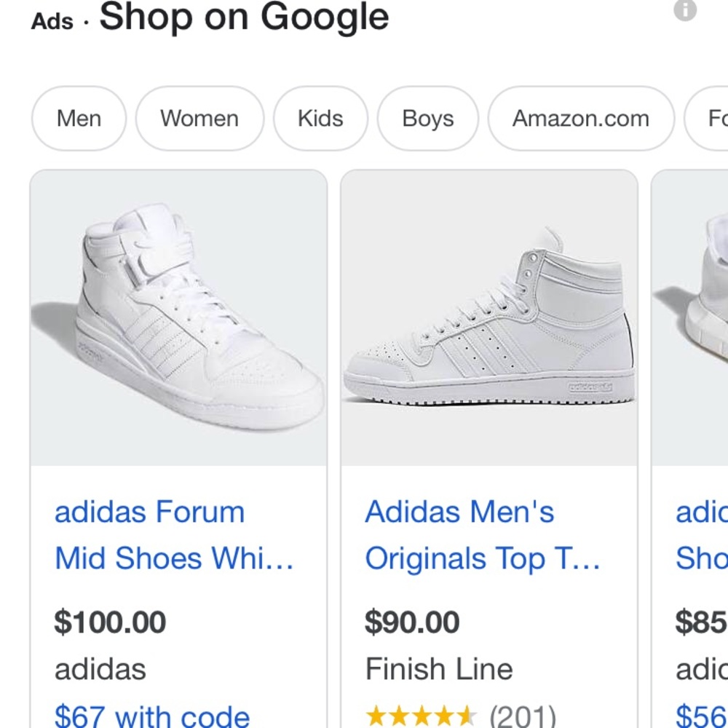Image resolution: width=728 pixels, height=728 pixels.
Task: Toggle the Women filter chip
Action: click(x=199, y=119)
